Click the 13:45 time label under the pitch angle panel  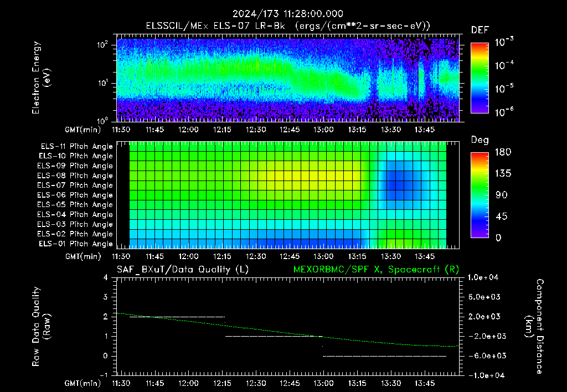[x=425, y=256]
